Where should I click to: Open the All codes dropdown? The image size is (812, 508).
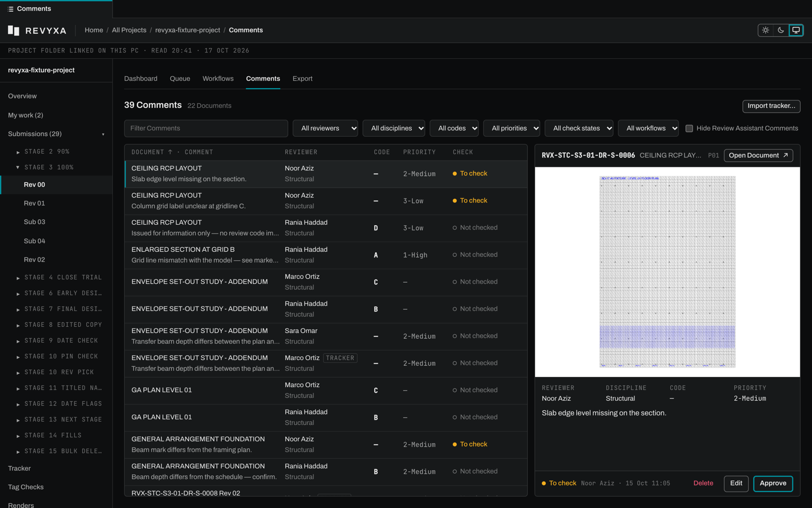[454, 129]
